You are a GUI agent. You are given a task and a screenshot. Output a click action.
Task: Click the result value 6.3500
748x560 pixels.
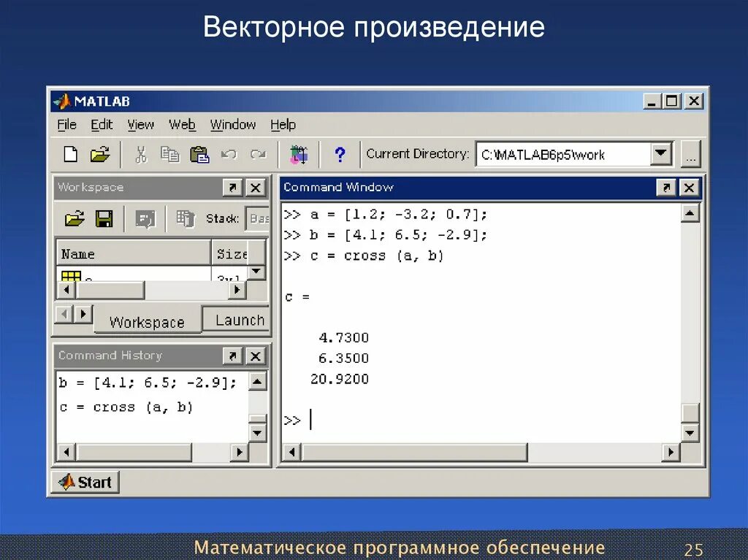(x=343, y=358)
